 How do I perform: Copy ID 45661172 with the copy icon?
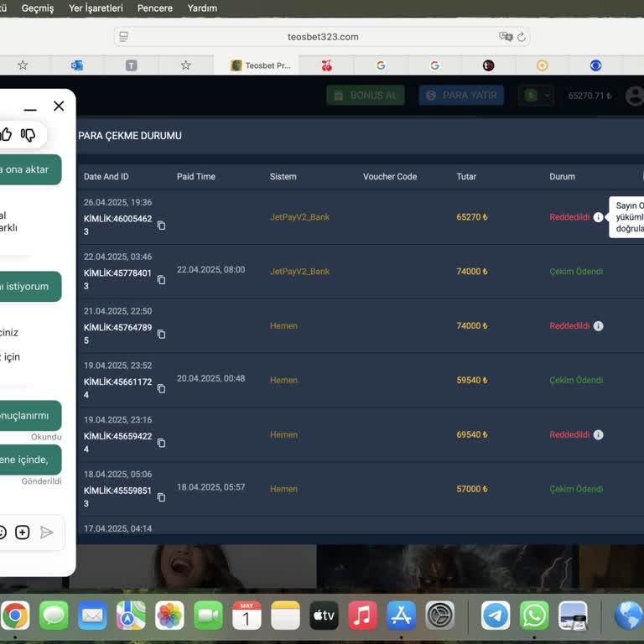tap(161, 388)
